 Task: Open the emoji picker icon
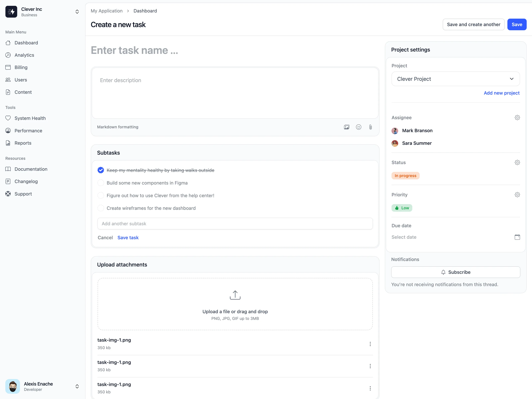(358, 127)
